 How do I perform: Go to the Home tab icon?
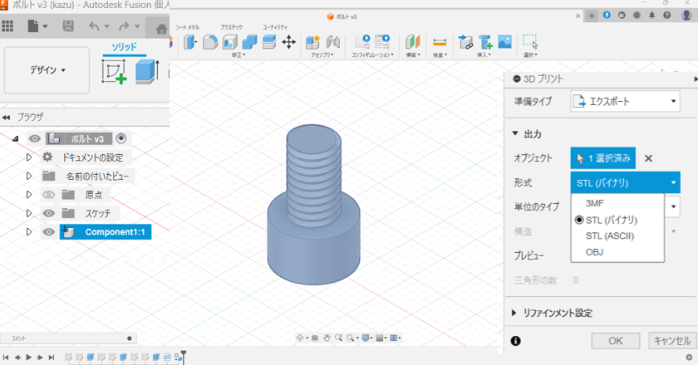click(161, 29)
